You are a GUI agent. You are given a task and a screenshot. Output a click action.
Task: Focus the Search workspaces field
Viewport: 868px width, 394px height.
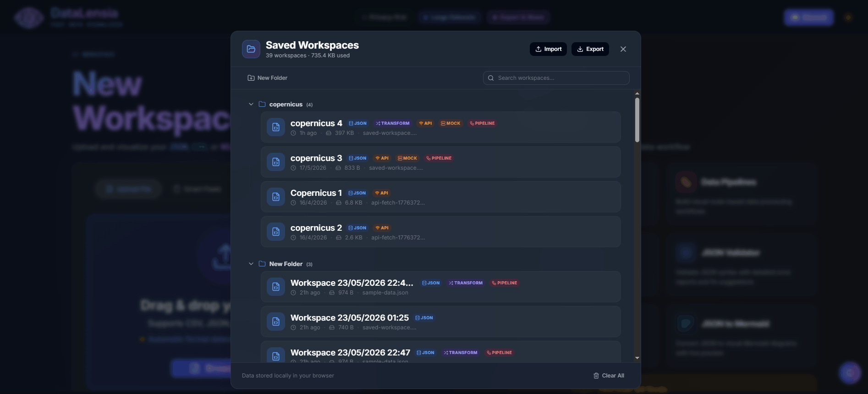click(556, 78)
